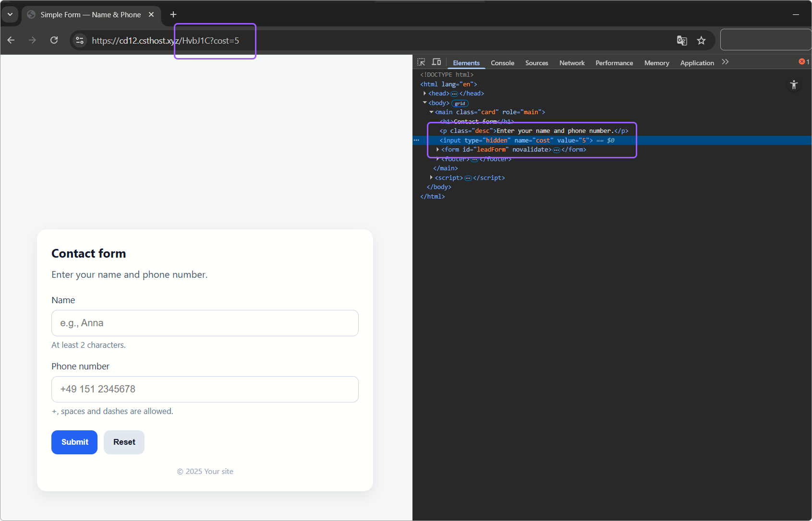Open the Network panel
This screenshot has height=521, width=812.
click(x=572, y=63)
